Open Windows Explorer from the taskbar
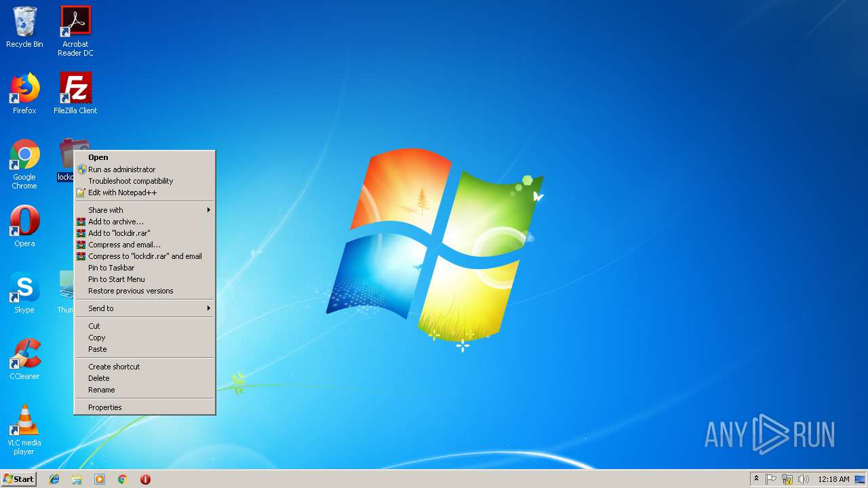Viewport: 868px width, 488px height. pyautogui.click(x=77, y=479)
